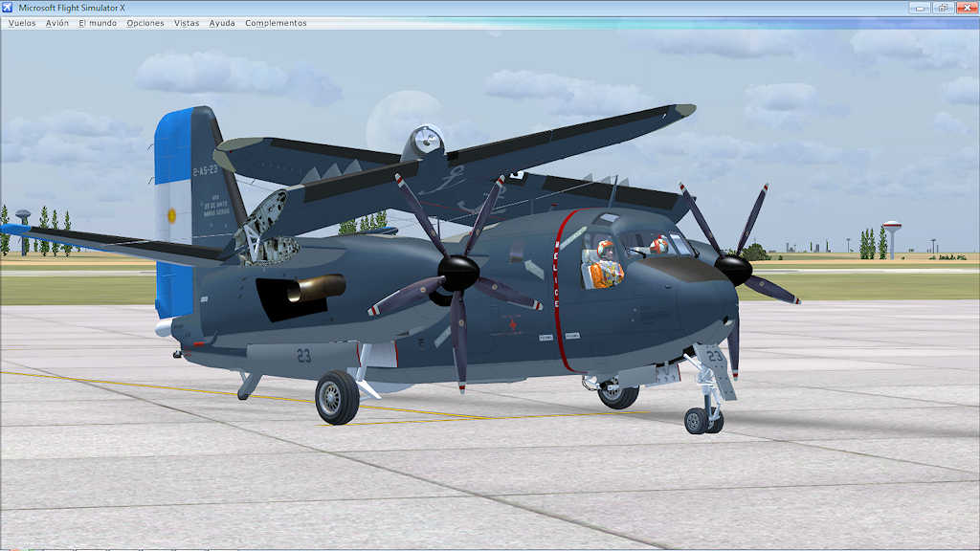Minimize the Flight Simulator window
The height and width of the screenshot is (551, 980).
(921, 8)
